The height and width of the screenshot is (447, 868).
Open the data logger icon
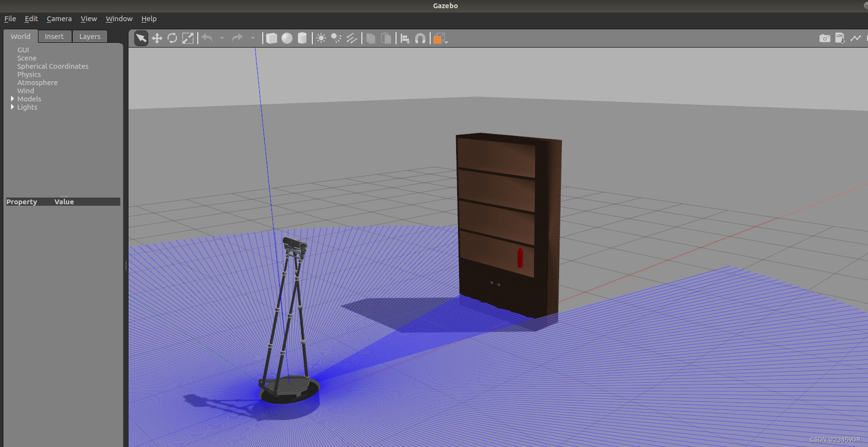[840, 38]
